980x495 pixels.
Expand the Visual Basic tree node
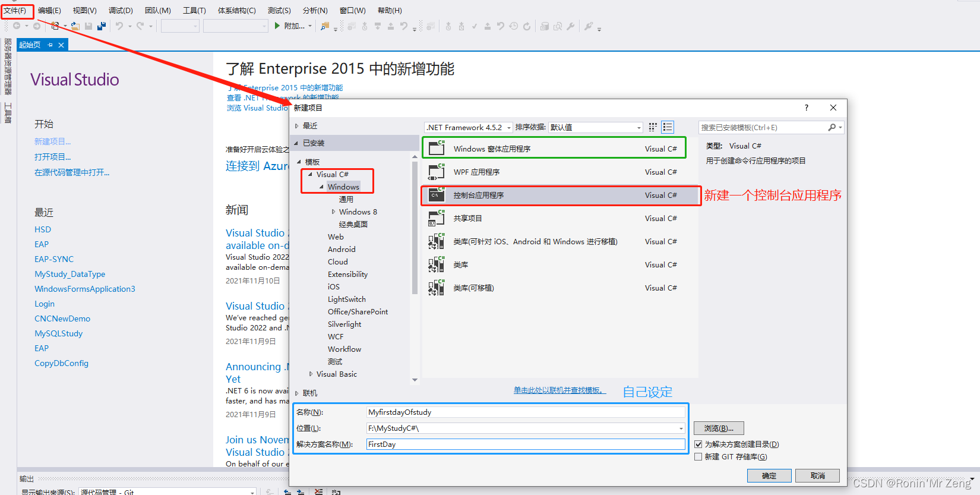(x=311, y=374)
